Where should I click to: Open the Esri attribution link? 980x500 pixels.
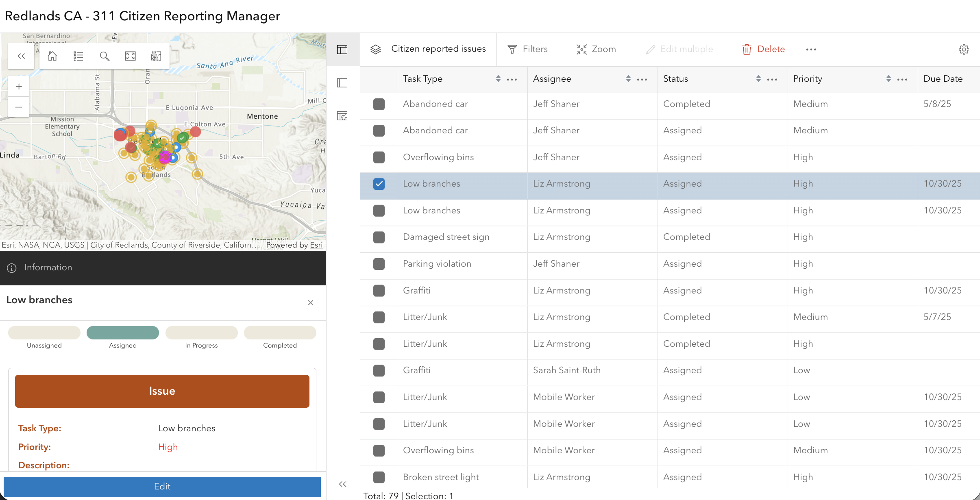316,245
